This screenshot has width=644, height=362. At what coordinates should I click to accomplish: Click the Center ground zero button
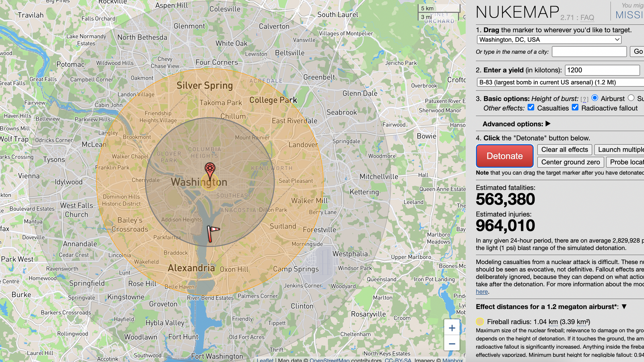tap(570, 162)
